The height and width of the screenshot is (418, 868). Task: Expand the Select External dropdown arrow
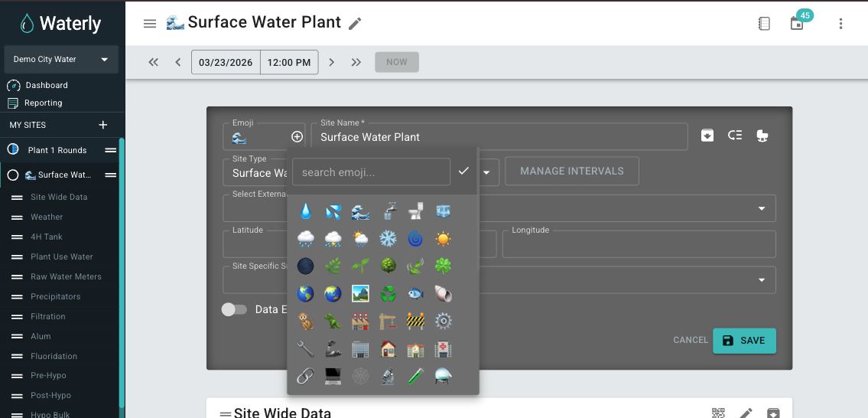762,209
